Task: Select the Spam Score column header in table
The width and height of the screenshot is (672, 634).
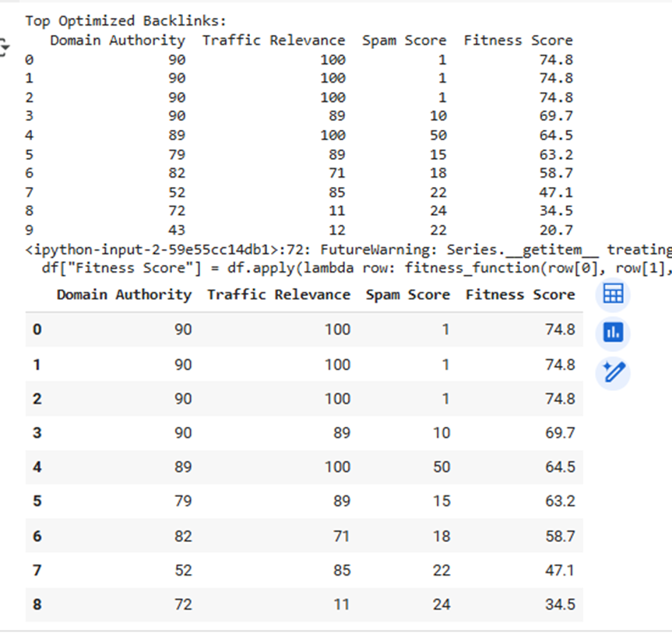Action: coord(407,294)
